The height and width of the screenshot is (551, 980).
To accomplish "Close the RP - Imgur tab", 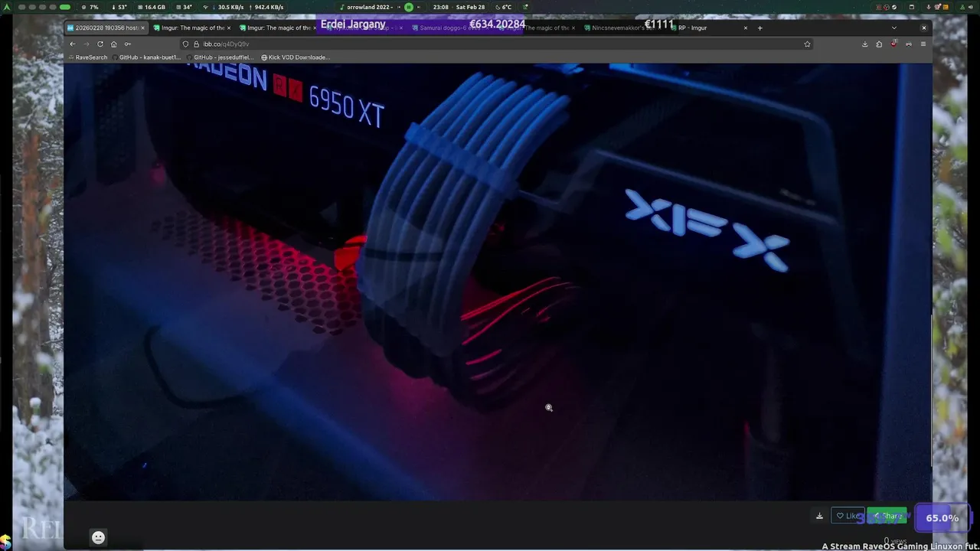I will (x=746, y=28).
